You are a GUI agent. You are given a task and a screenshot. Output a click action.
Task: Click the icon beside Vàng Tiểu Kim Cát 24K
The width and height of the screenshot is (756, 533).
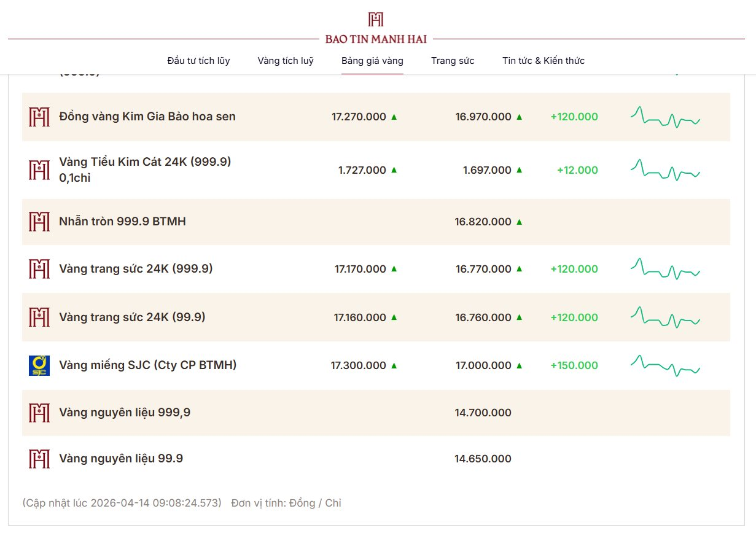[39, 170]
